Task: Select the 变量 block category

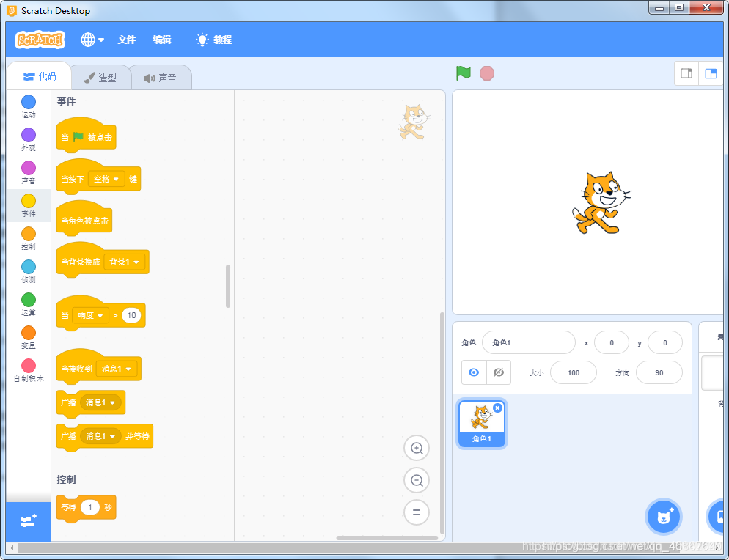Action: [x=29, y=337]
